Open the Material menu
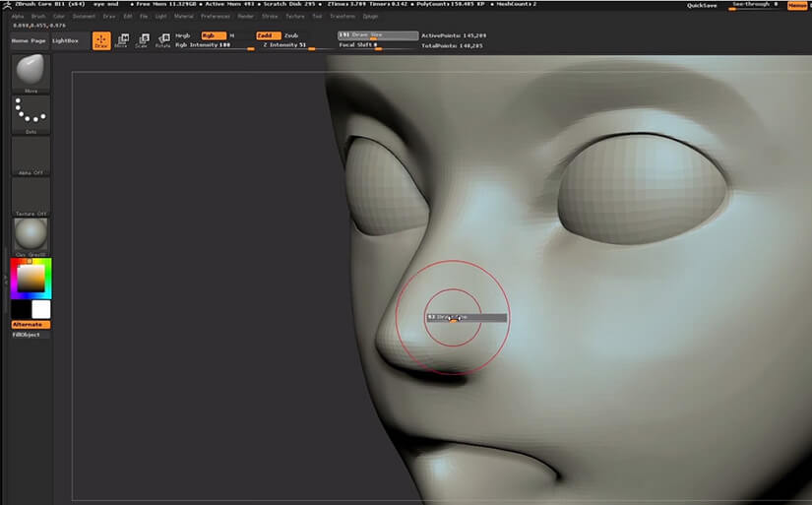This screenshot has width=812, height=505. [x=184, y=17]
